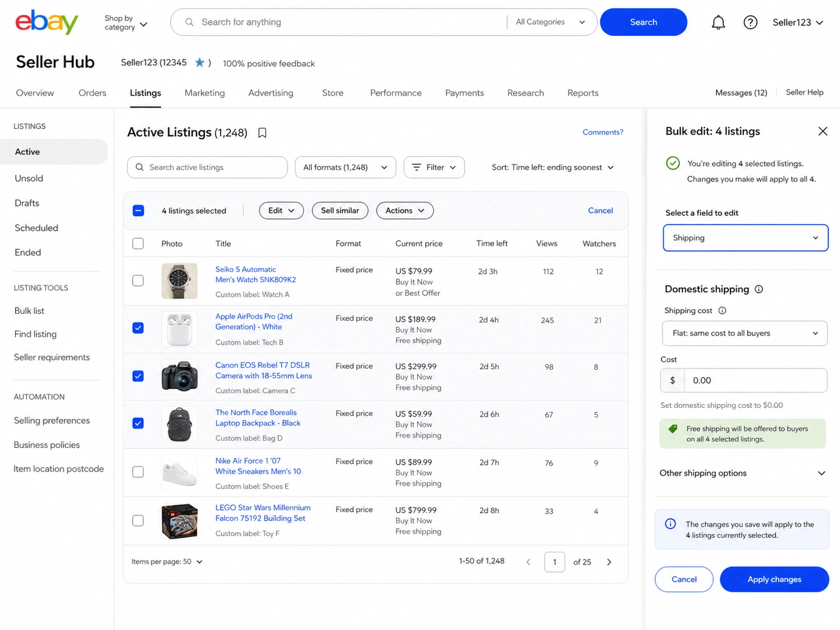
Task: Click the Shipping cost info icon
Action: pyautogui.click(x=722, y=310)
